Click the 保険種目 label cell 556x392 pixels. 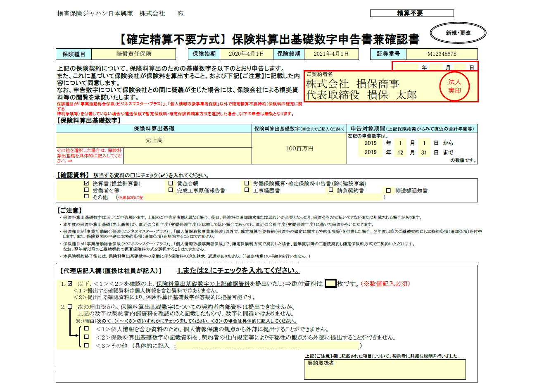point(74,54)
